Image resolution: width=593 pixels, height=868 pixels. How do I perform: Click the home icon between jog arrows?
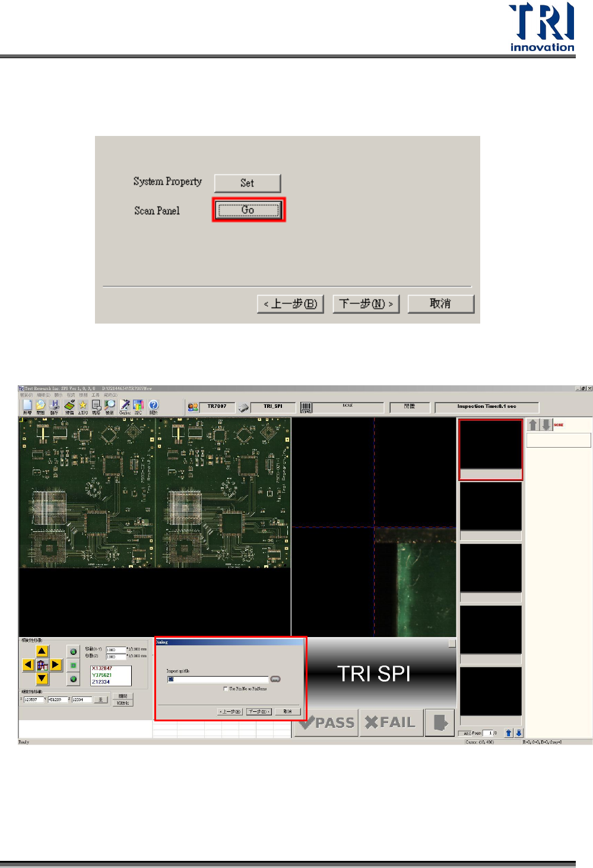(42, 665)
